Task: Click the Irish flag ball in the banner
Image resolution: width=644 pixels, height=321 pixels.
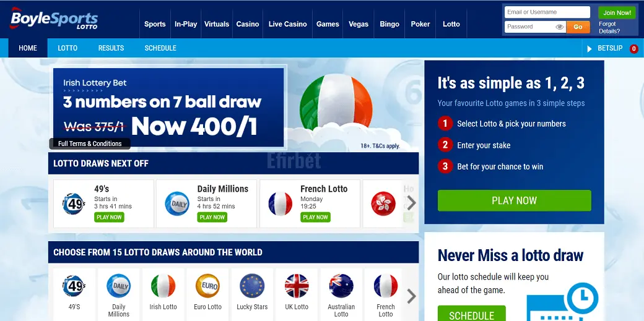Action: coord(336,102)
